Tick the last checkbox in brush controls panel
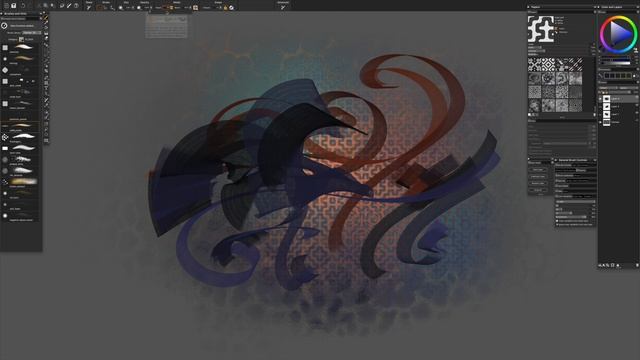640x360 pixels. coord(557,224)
